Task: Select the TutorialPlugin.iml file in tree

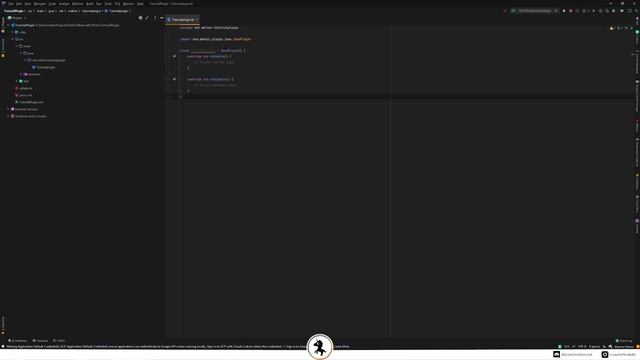Action: click(x=29, y=102)
